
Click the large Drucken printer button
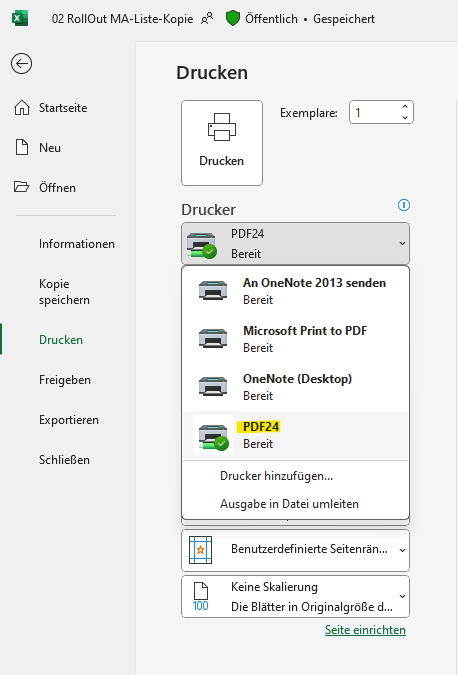coord(222,143)
